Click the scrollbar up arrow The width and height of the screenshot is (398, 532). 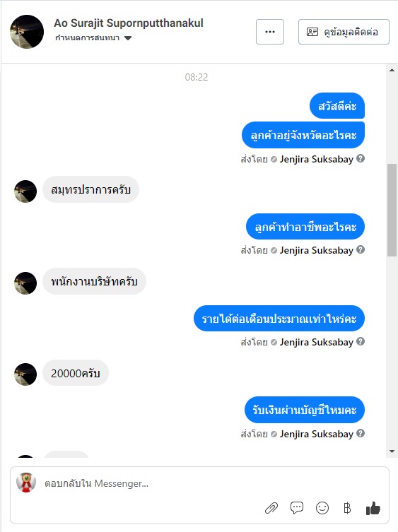tap(392, 70)
